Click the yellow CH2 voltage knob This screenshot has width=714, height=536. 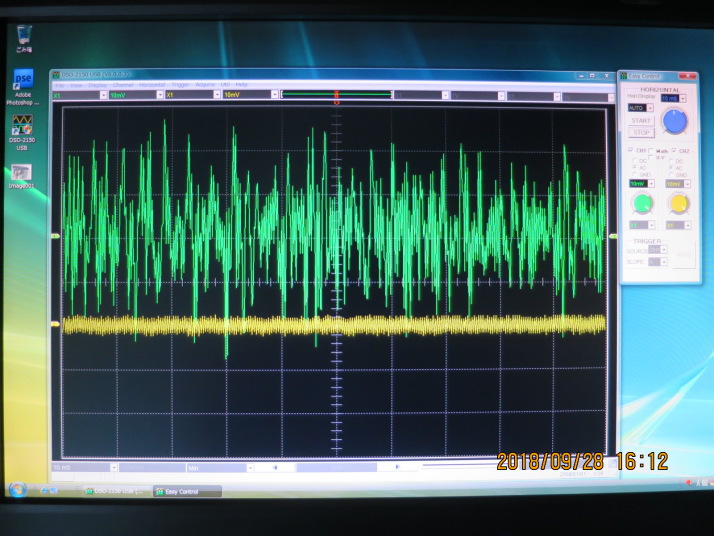pos(677,204)
